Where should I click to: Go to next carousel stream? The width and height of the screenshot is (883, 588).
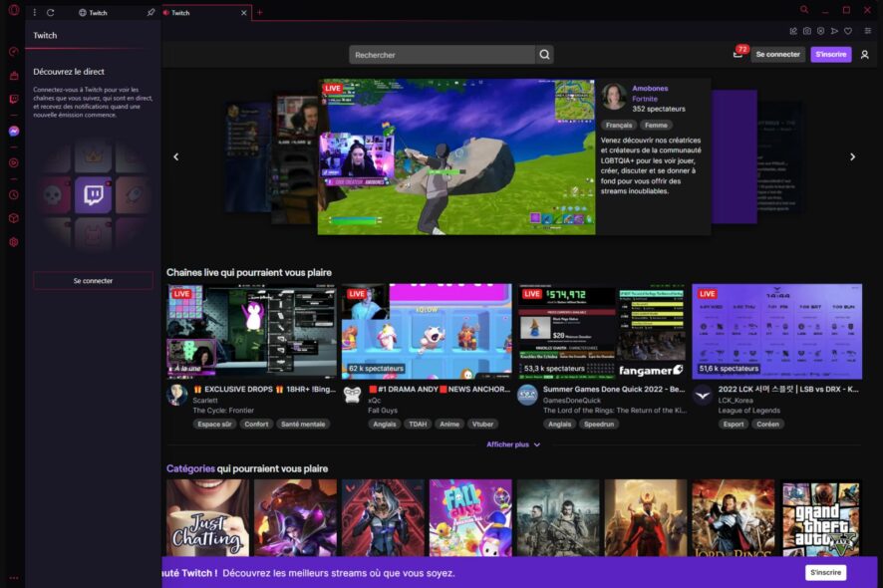pos(852,156)
